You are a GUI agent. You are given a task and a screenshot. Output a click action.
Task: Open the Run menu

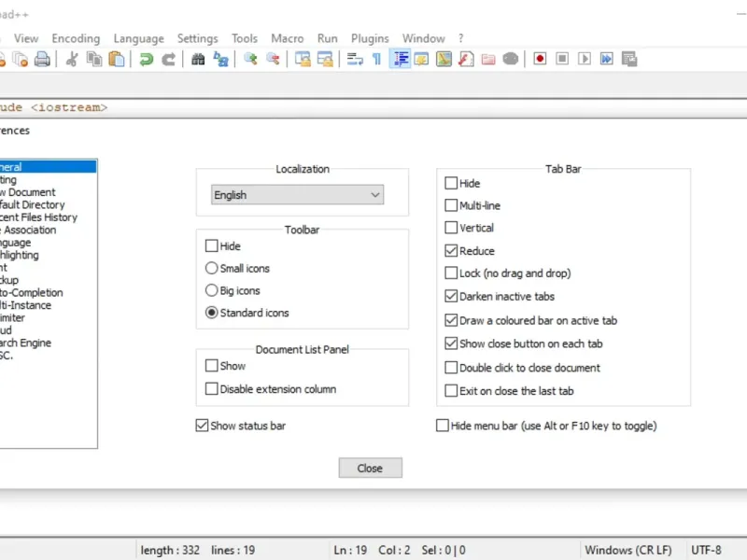[328, 38]
